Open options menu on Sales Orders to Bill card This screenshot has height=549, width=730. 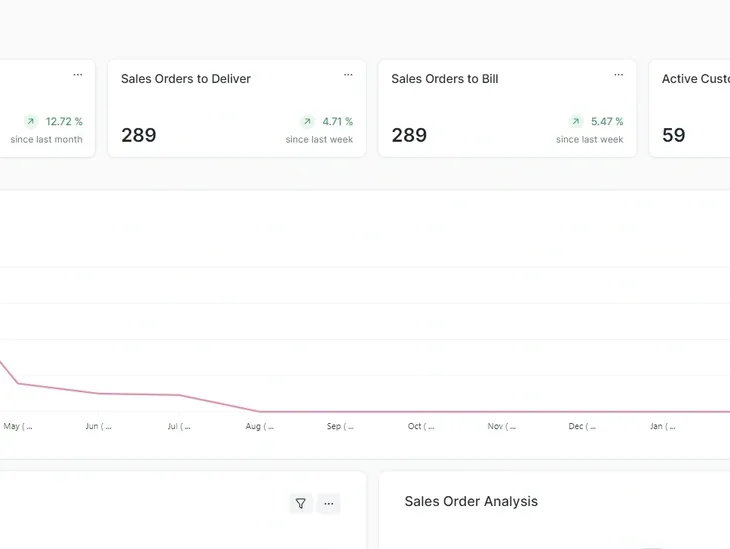618,75
